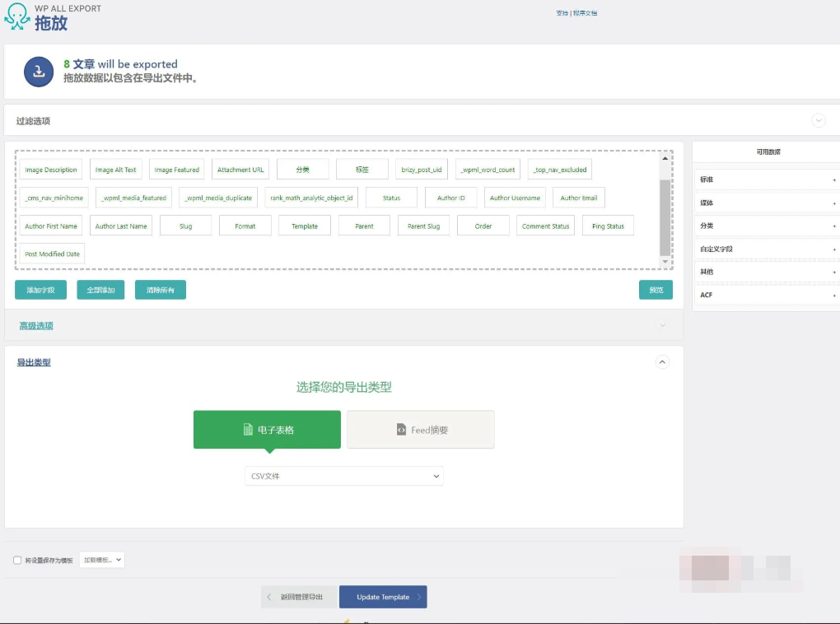Select the _wpml_media_featured field
Image resolution: width=840 pixels, height=624 pixels.
coord(134,198)
